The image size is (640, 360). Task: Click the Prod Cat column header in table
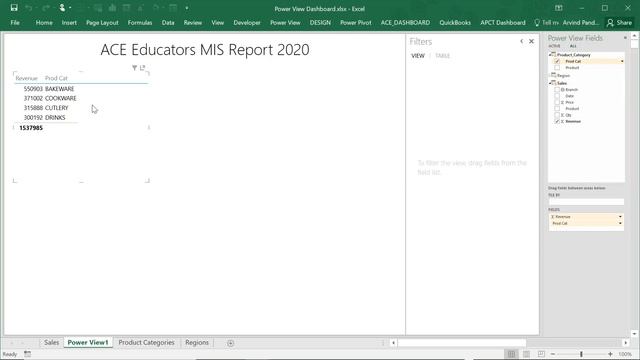pos(56,78)
